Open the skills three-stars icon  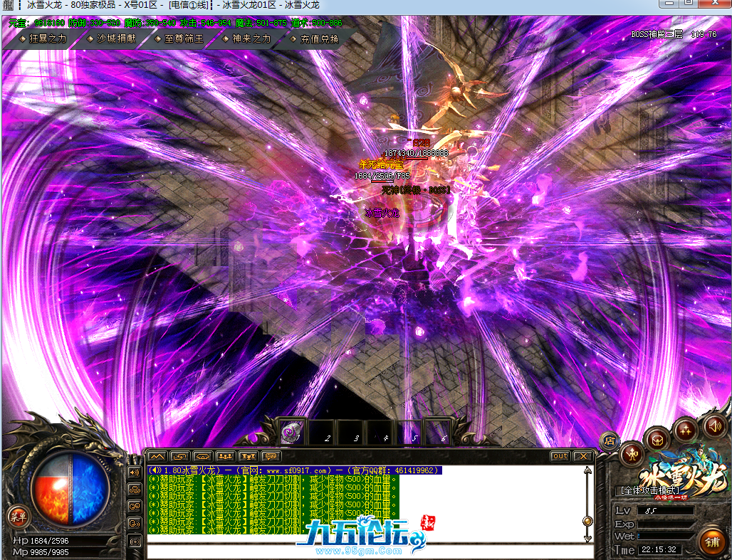(685, 429)
